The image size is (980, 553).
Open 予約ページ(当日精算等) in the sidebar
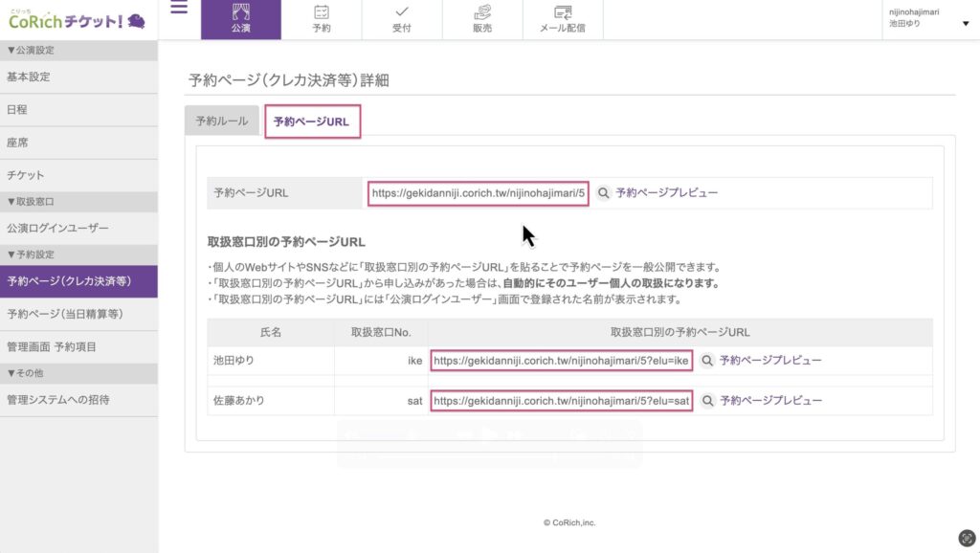click(65, 314)
